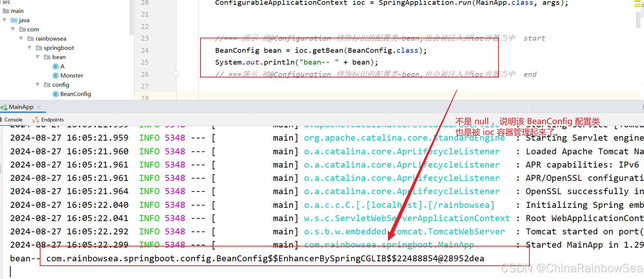Screen dimensions: 644x279
Task: Click line number 21 in the gutter
Action: (145, 14)
